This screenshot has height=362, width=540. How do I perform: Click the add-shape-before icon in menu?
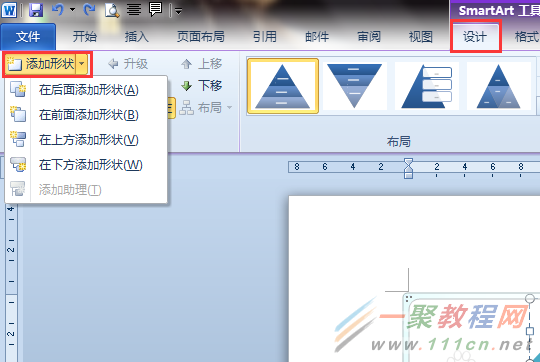click(18, 114)
